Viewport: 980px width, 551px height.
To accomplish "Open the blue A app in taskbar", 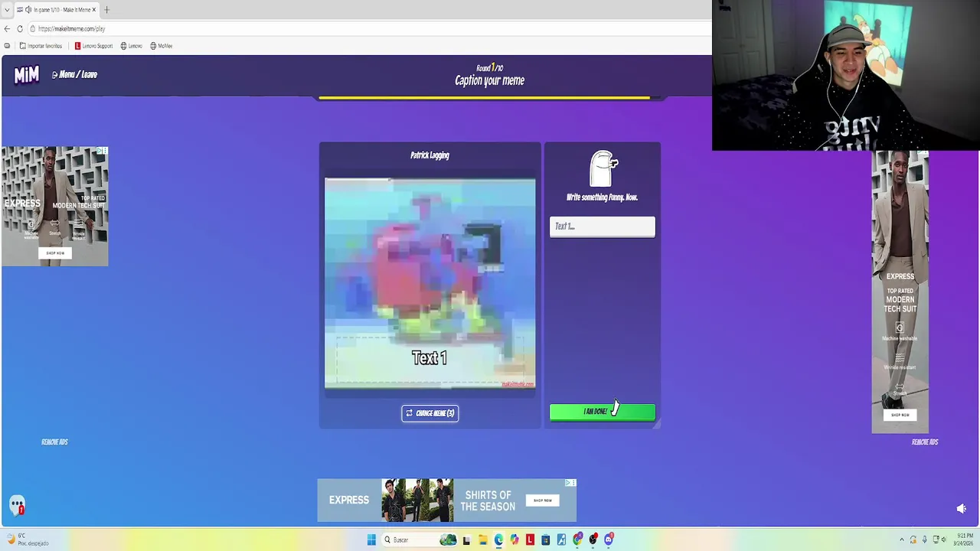I will [x=561, y=540].
